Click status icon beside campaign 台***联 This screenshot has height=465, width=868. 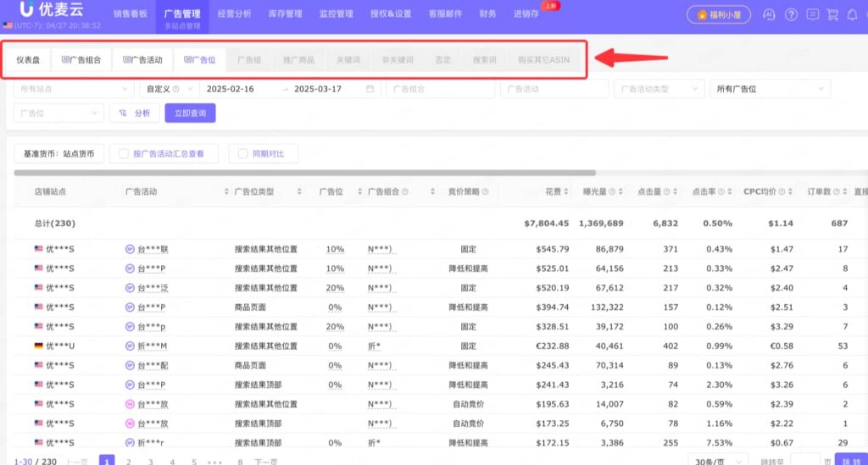pyautogui.click(x=130, y=249)
